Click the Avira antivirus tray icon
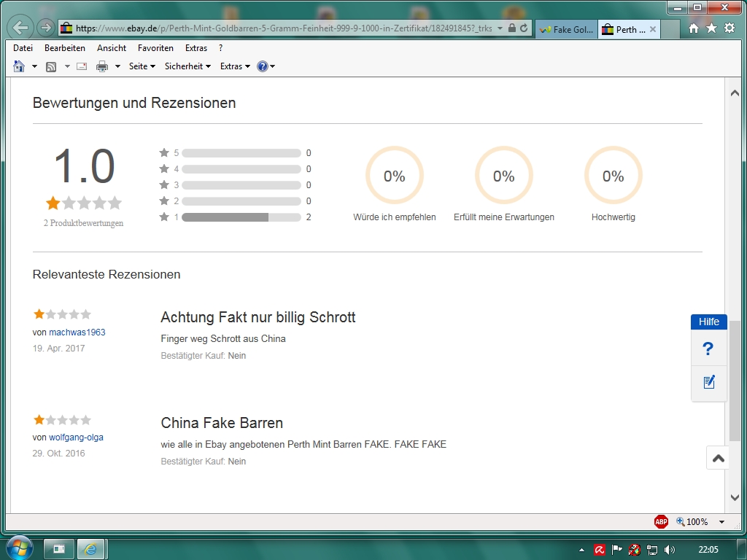Viewport: 747px width, 560px height. click(600, 550)
